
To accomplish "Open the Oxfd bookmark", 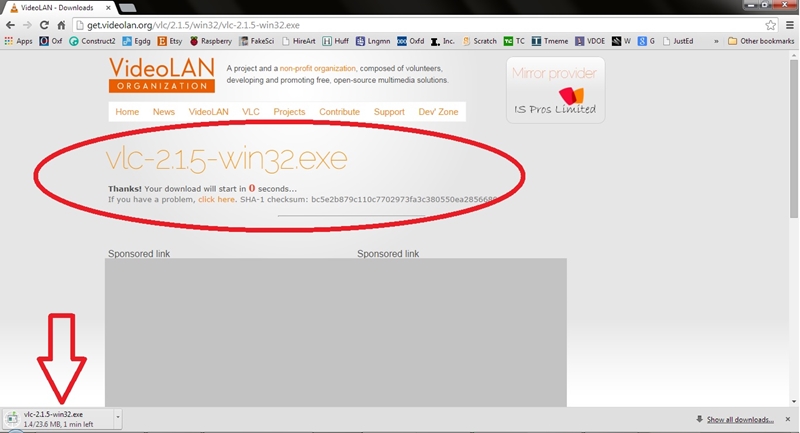I will 411,41.
